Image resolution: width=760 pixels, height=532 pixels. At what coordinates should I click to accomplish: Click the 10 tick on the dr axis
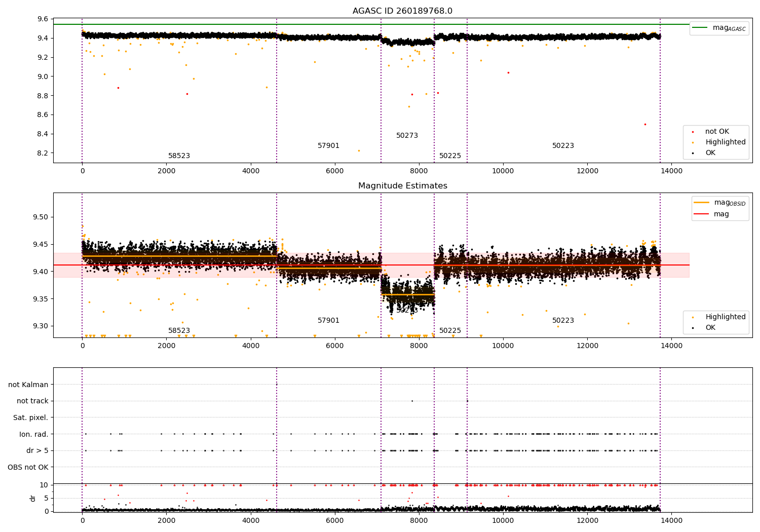coord(44,485)
